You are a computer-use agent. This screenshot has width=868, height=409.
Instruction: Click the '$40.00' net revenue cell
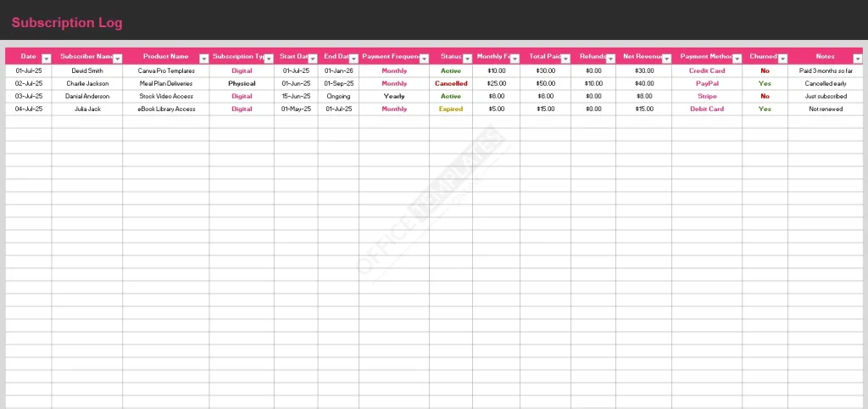point(644,84)
